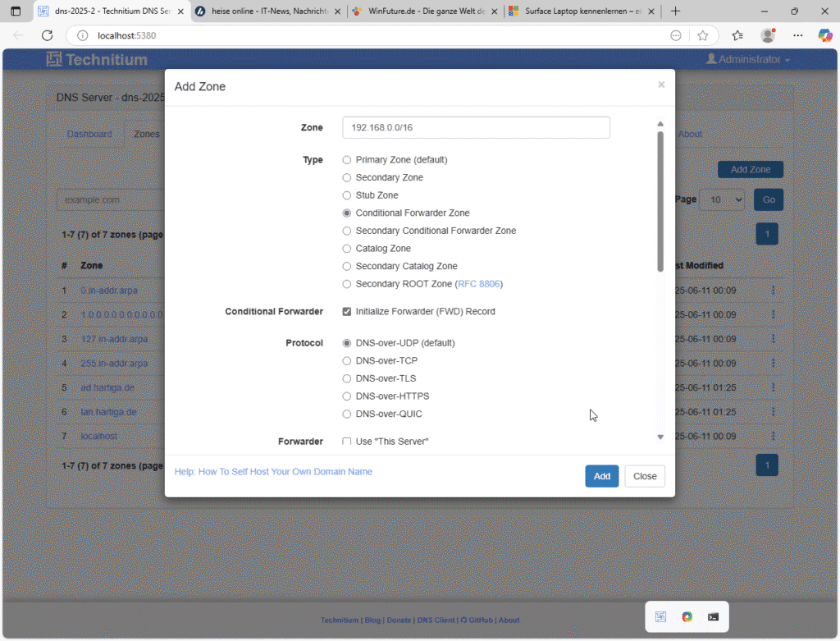
Task: Refresh the page in the browser toolbar
Action: (47, 35)
